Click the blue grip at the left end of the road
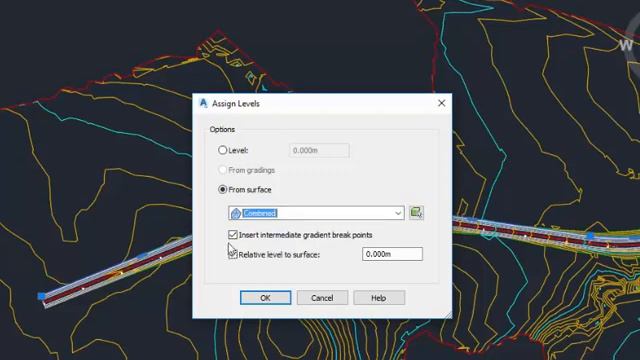The height and width of the screenshot is (360, 640). (41, 296)
